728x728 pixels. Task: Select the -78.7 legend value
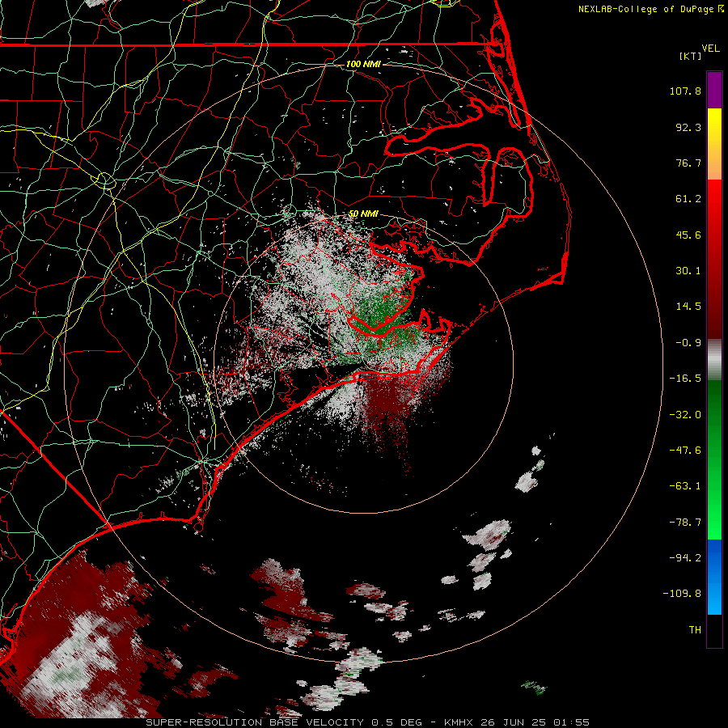point(685,523)
